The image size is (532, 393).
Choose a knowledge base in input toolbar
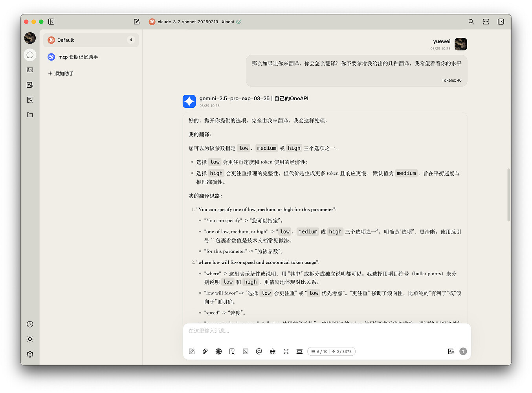(232, 351)
